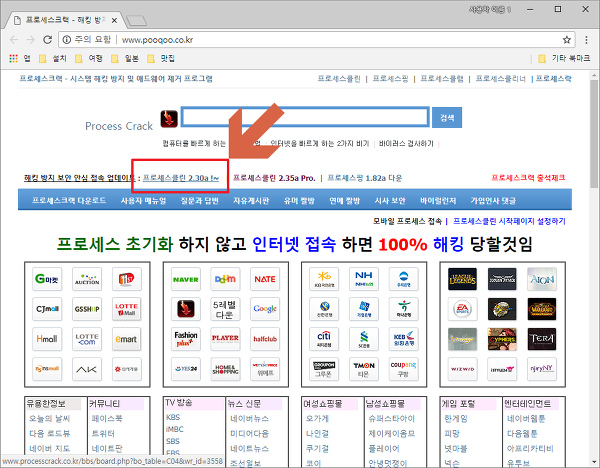Open the GS SHOP icon
The image size is (600, 468).
coord(87,309)
